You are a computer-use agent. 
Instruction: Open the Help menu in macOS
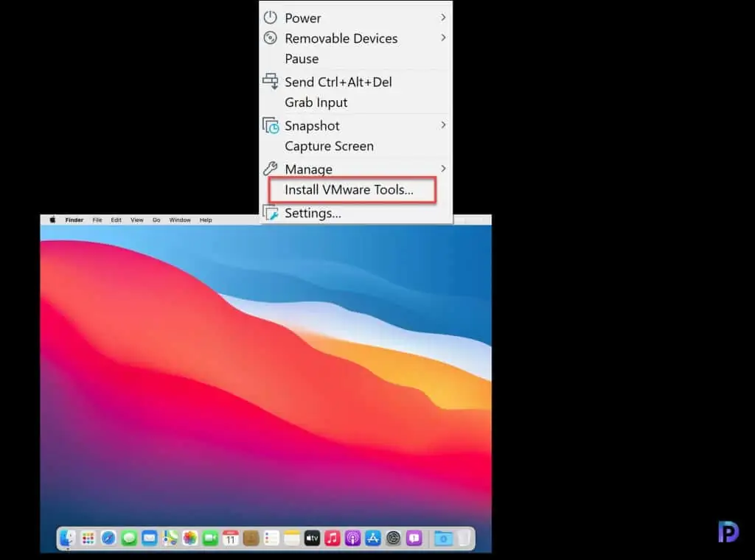point(206,220)
